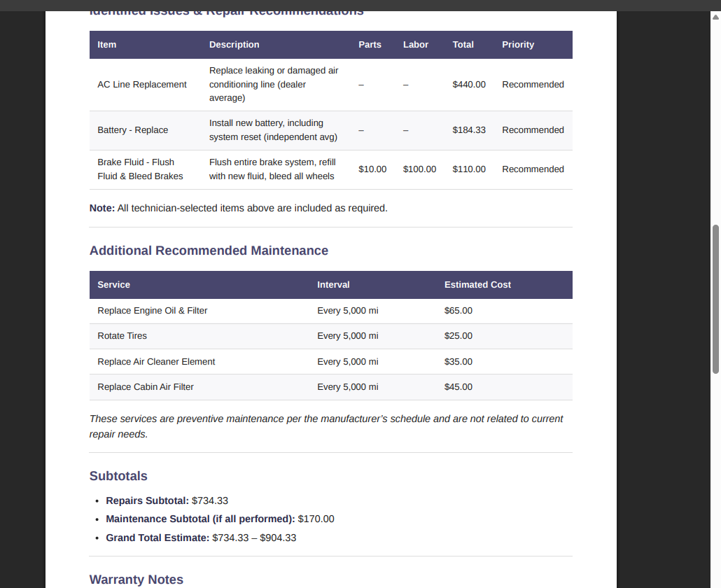721x588 pixels.
Task: Click the $440.00 total for AC Line
Action: pos(469,84)
